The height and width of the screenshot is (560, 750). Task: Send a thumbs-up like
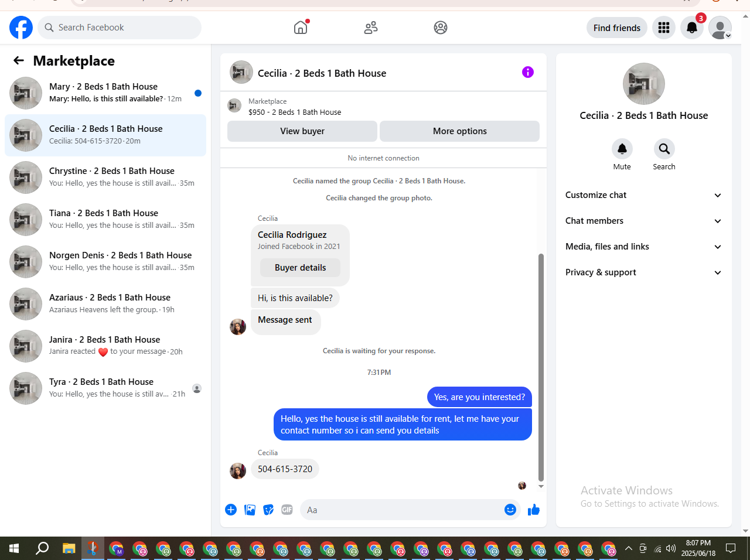pos(534,510)
